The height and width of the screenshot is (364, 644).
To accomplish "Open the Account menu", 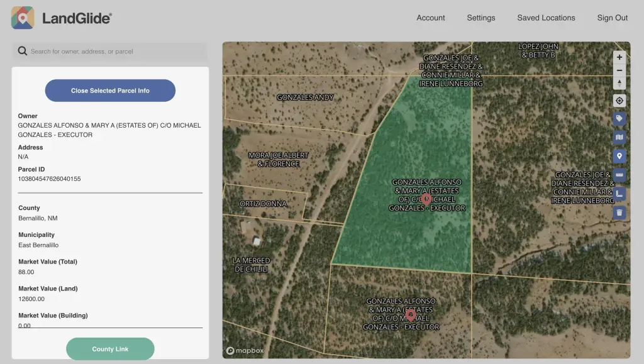I will point(431,18).
